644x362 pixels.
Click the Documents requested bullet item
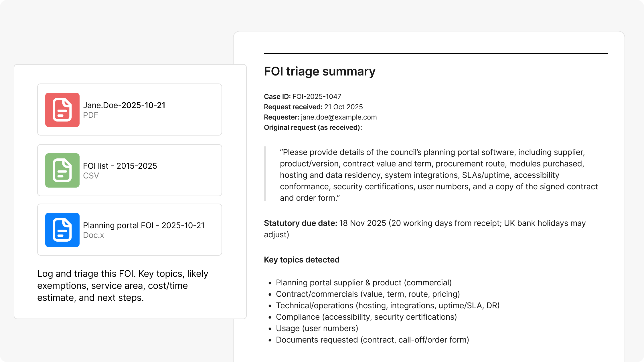click(x=372, y=340)
